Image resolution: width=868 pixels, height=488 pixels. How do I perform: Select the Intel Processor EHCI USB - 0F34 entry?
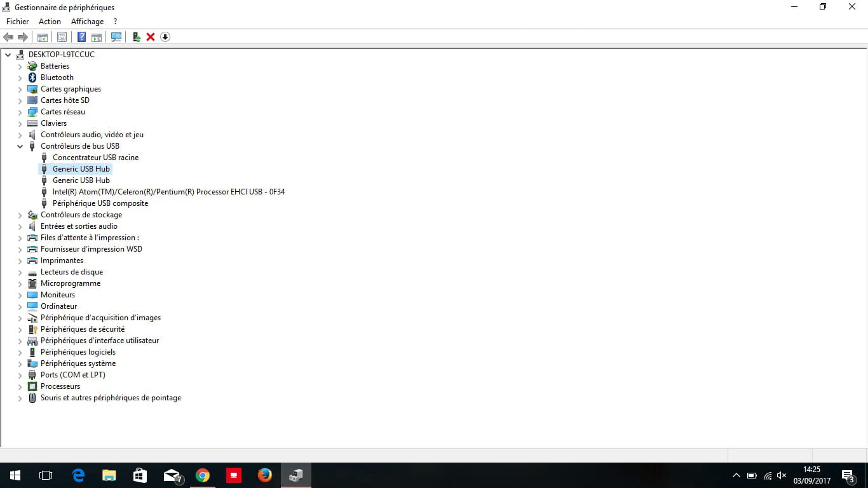pos(168,192)
